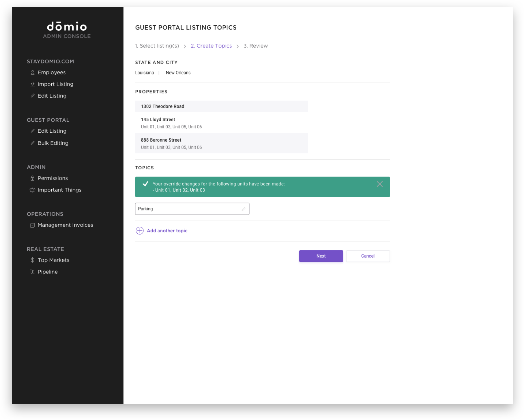524x420 pixels.
Task: Click the Top Markets dollar icon
Action: (x=33, y=260)
